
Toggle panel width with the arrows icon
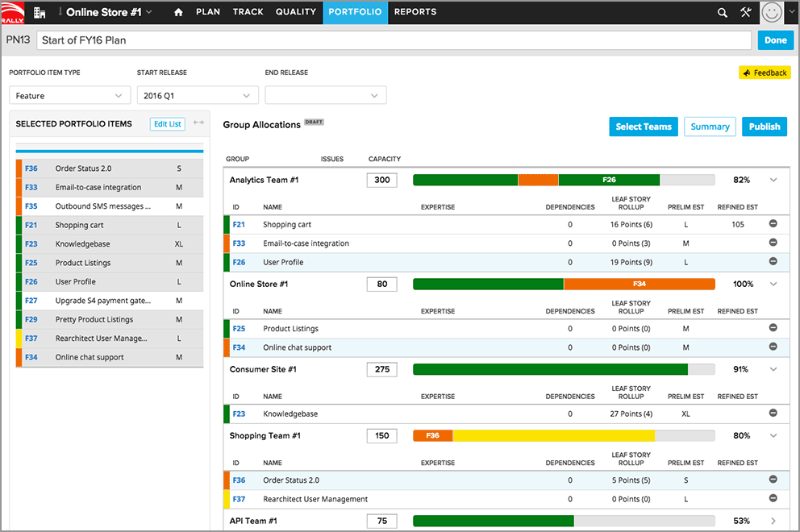pyautogui.click(x=198, y=123)
